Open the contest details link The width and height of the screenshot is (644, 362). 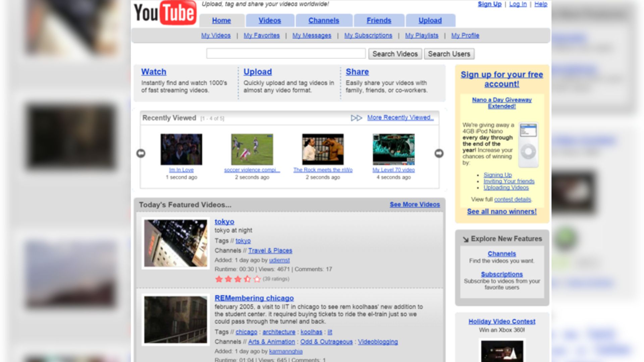pos(513,199)
